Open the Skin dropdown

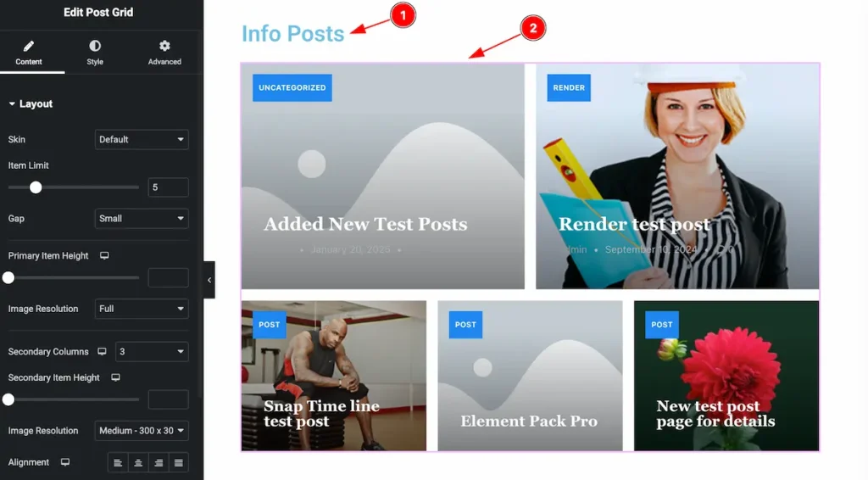click(142, 140)
